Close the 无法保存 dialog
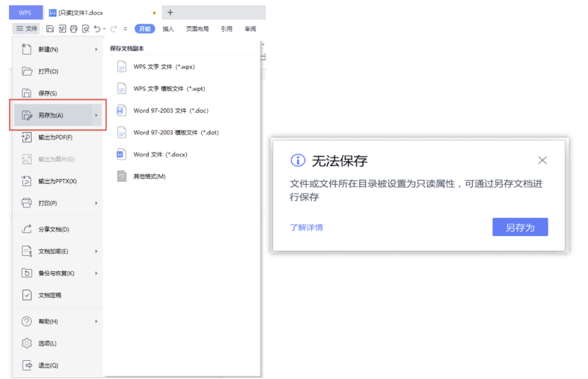Viewport: 588px width, 379px height. click(542, 160)
